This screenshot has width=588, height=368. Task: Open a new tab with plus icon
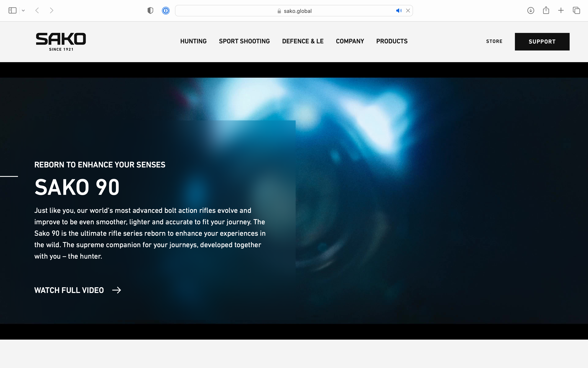tap(561, 10)
